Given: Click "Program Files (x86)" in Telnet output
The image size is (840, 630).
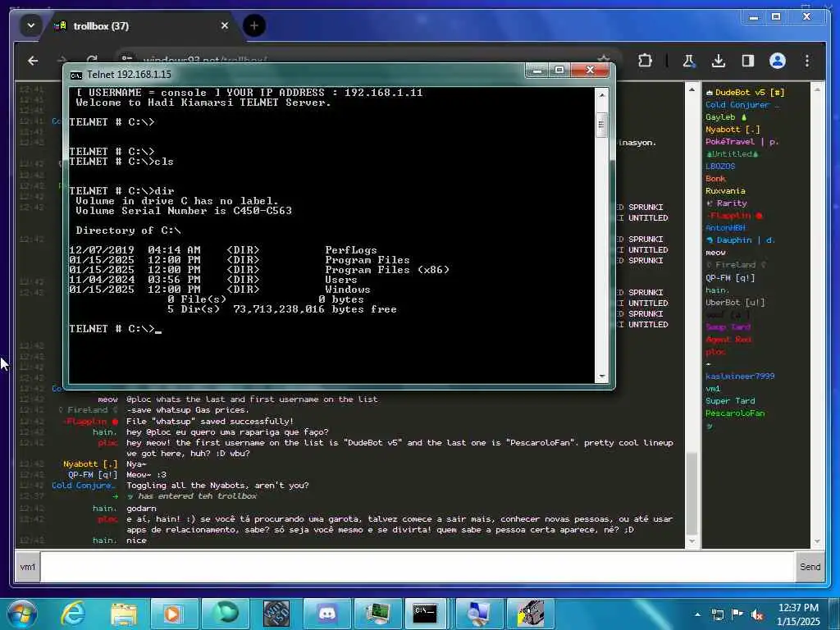Looking at the screenshot, I should (387, 269).
